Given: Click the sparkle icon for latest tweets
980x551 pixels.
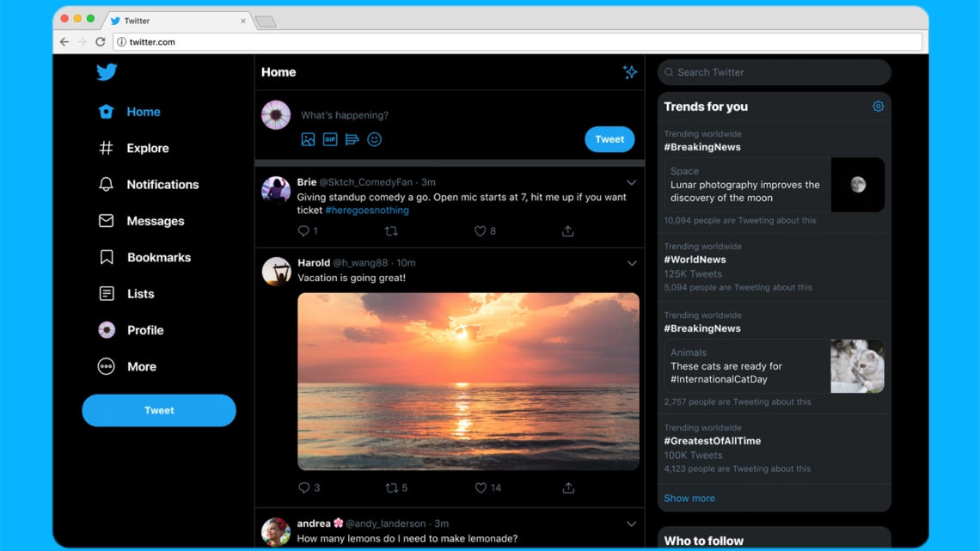Looking at the screenshot, I should (x=630, y=72).
